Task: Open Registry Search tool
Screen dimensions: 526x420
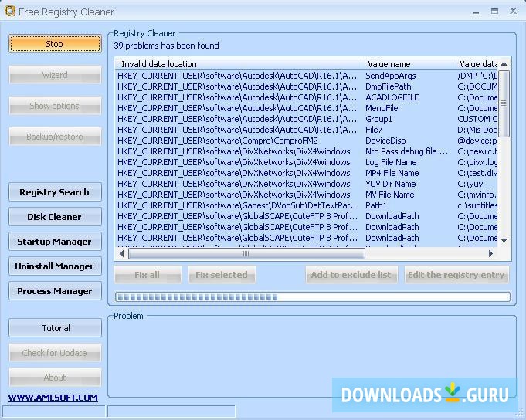Action: pyautogui.click(x=55, y=192)
